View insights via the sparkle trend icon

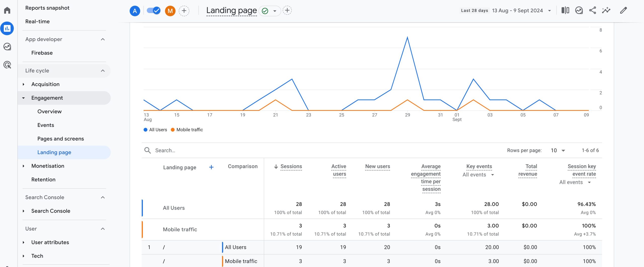coord(606,10)
